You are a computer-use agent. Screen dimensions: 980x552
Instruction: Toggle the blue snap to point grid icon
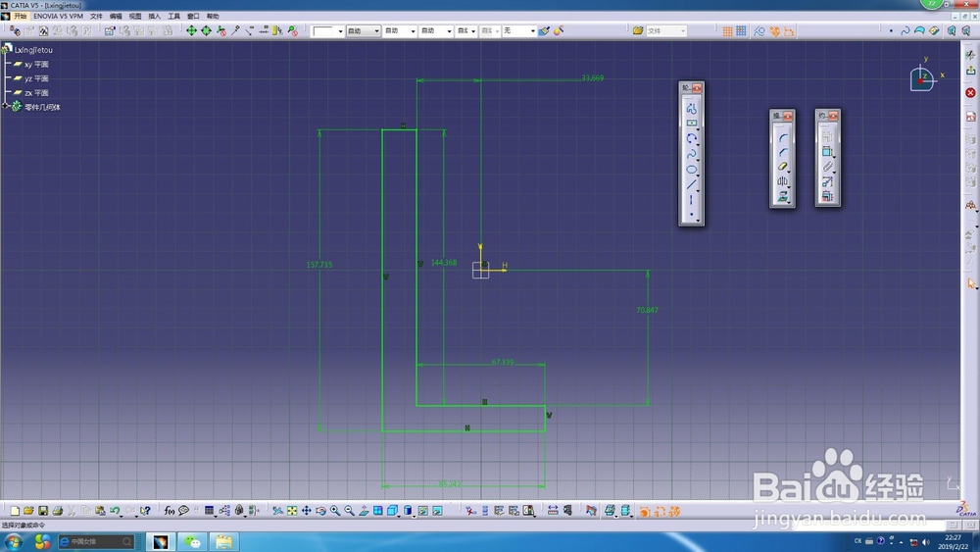click(741, 30)
